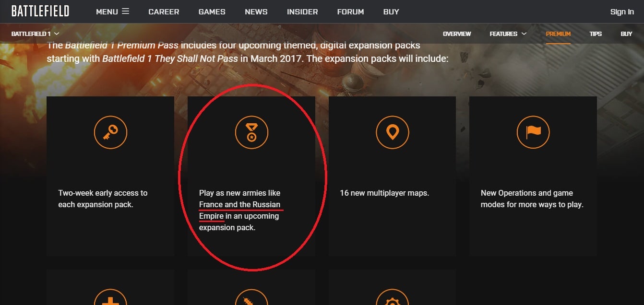Switch to the OVERVIEW tab
This screenshot has height=305, width=644.
coord(457,34)
